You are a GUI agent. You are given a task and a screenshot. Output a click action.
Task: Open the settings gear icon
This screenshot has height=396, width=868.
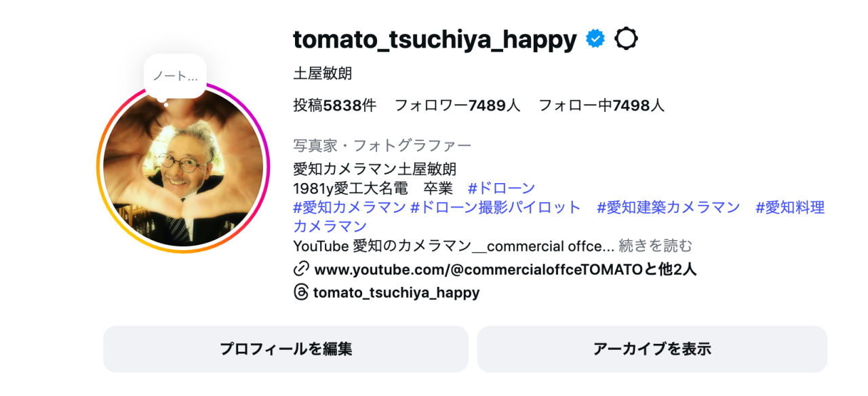click(626, 40)
